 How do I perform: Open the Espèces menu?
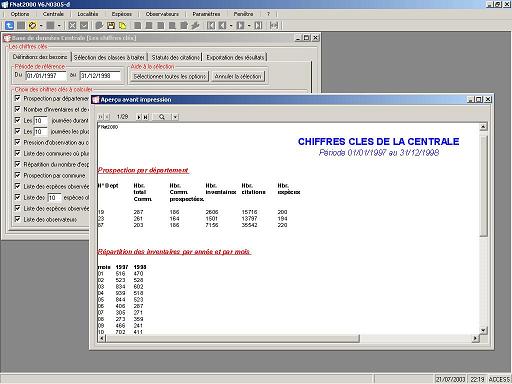click(x=121, y=14)
